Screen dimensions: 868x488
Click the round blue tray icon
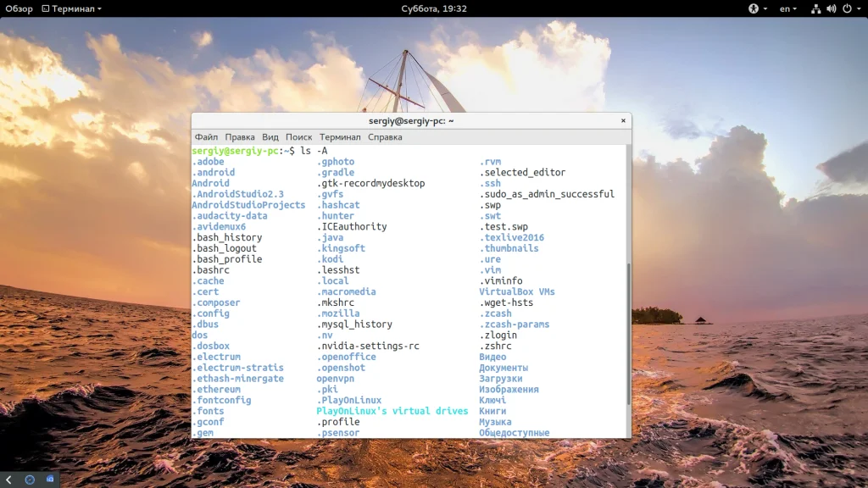pos(30,480)
